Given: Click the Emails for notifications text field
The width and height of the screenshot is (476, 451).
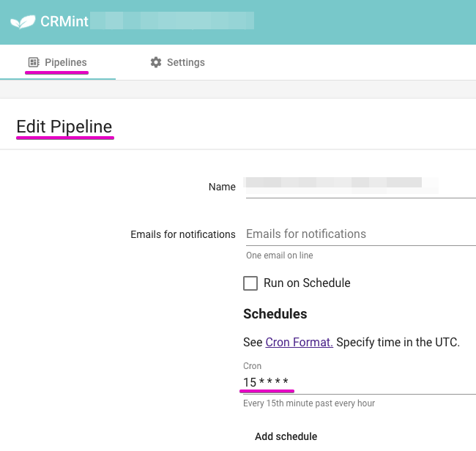Looking at the screenshot, I should [x=360, y=234].
